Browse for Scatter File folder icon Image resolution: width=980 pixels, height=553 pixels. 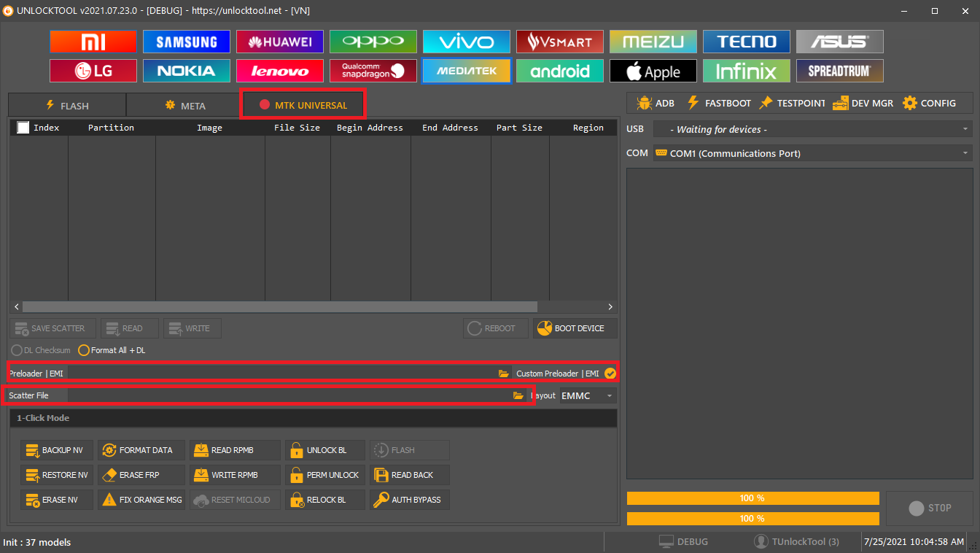click(x=518, y=395)
